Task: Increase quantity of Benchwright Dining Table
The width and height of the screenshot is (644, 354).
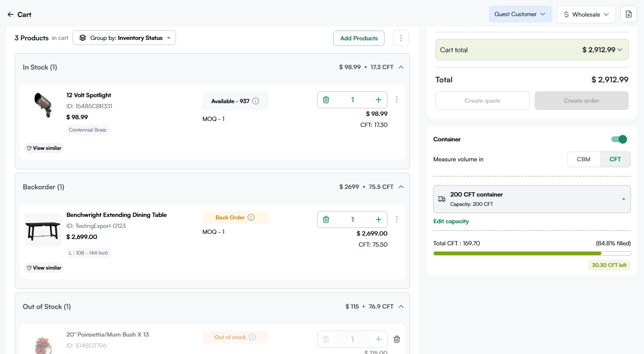Action: click(378, 219)
